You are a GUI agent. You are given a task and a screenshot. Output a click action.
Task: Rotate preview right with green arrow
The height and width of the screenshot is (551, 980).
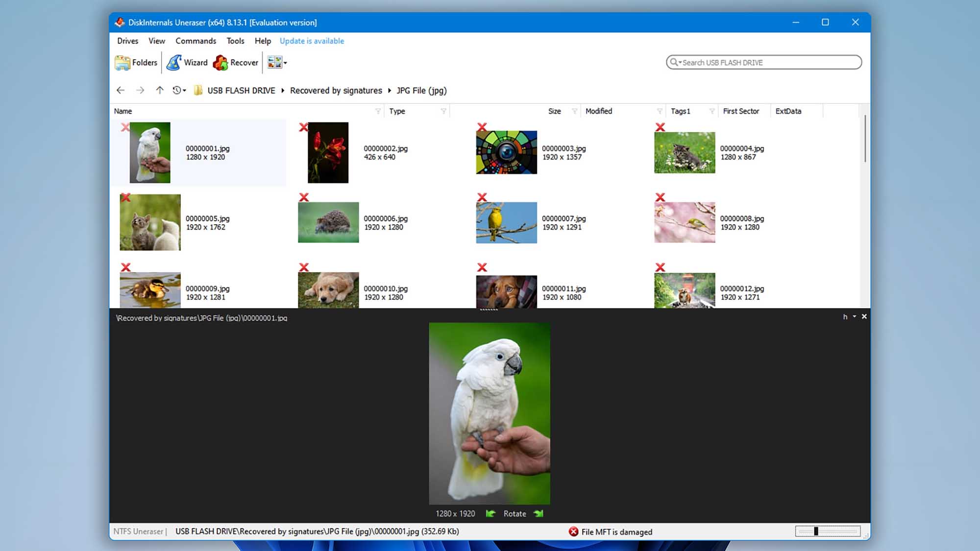tap(538, 513)
